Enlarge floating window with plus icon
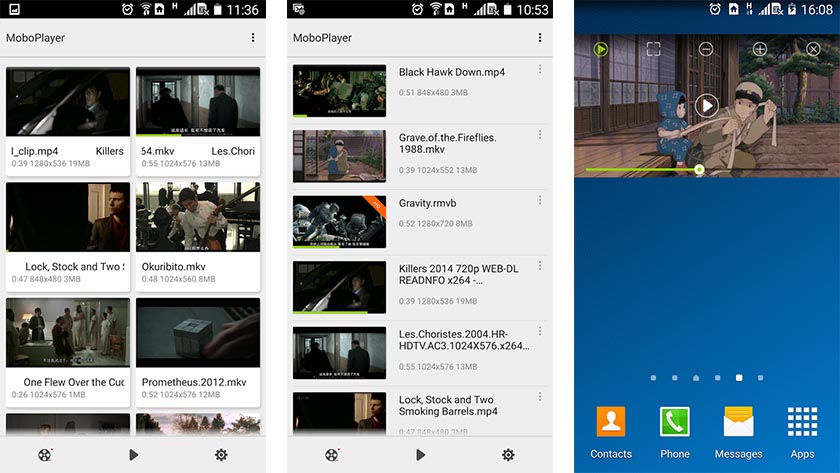This screenshot has width=840, height=473. pos(760,49)
